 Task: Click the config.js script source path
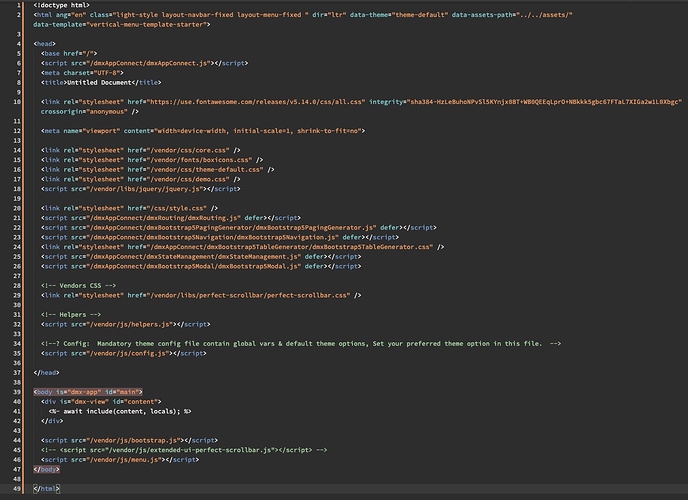coord(129,353)
